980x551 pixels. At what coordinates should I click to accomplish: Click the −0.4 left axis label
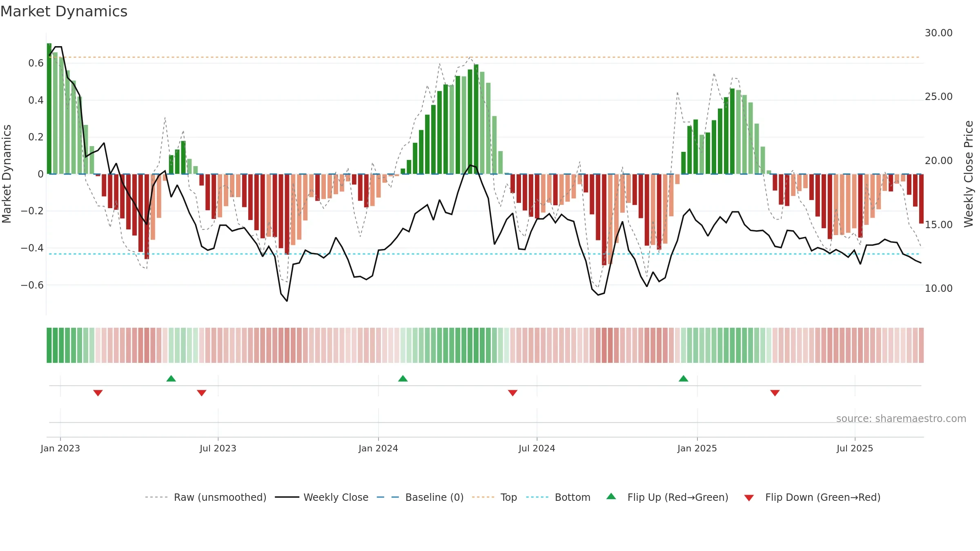pos(32,248)
